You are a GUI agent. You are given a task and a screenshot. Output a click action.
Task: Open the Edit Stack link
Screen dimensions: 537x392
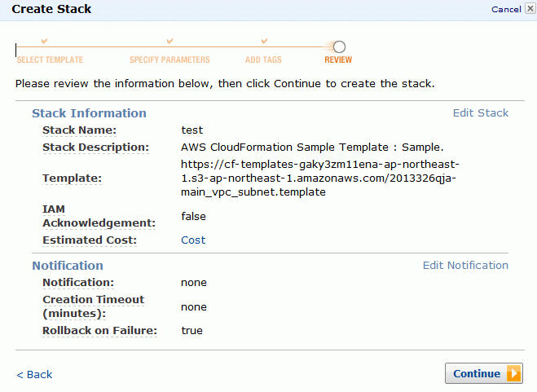coord(481,112)
